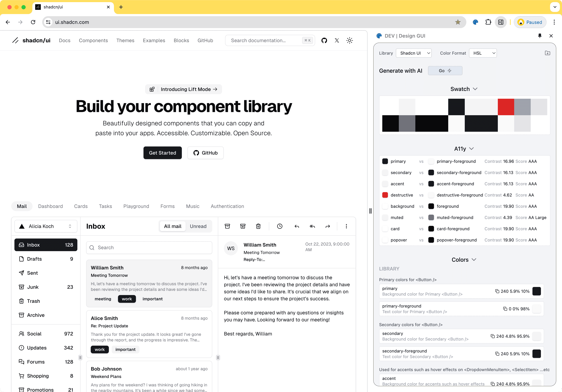Screen dimensions: 562x392
Task: Click the archive mail toolbar icon
Action: [227, 226]
